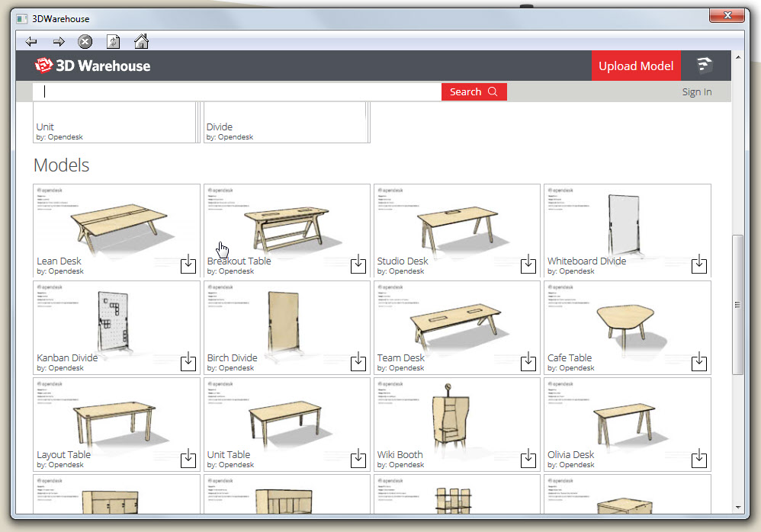Open the Breakout Table title link
The height and width of the screenshot is (532, 761).
239,261
